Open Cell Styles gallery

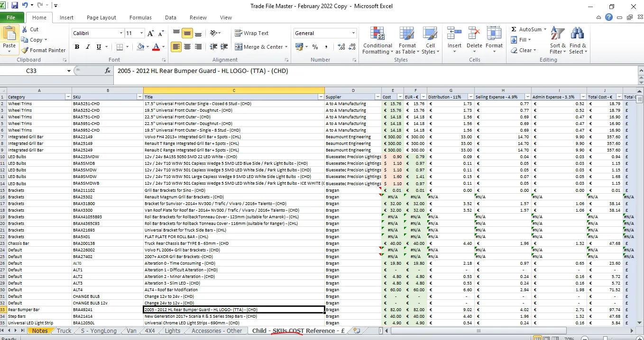[x=430, y=41]
